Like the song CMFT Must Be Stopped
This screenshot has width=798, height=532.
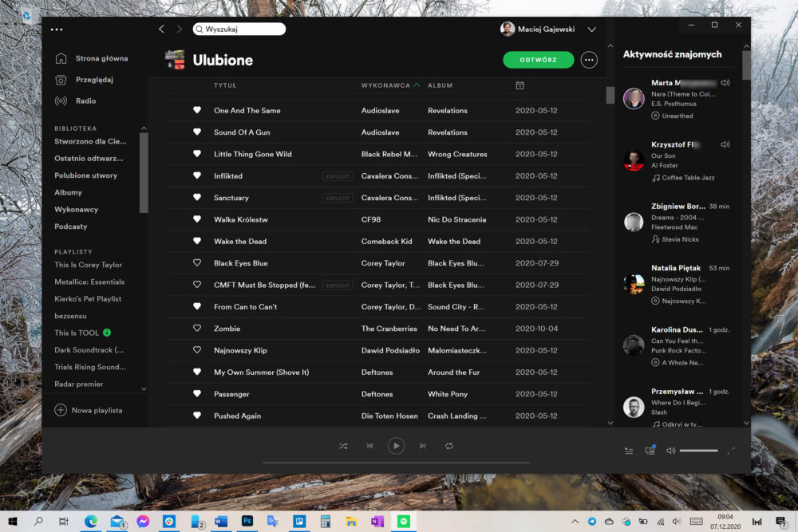point(197,285)
